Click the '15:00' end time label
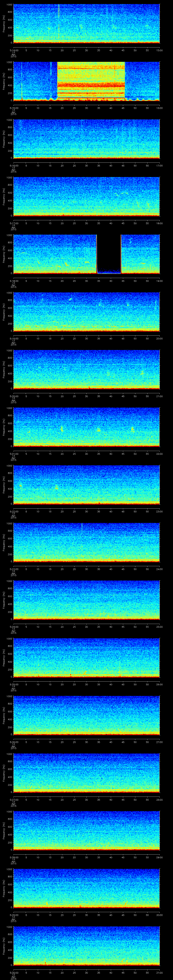The width and height of the screenshot is (173, 980). 159,50
